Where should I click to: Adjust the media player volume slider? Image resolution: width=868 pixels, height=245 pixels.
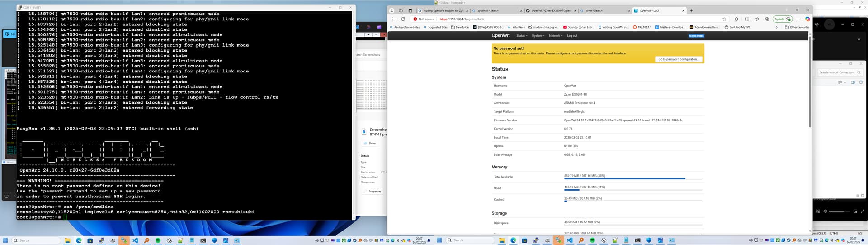[x=839, y=211]
